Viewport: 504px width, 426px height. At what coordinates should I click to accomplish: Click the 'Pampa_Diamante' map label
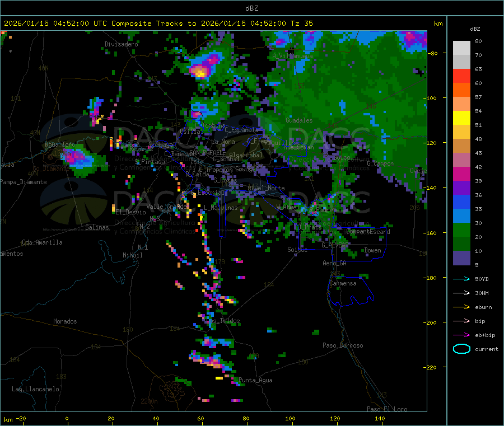click(x=24, y=182)
